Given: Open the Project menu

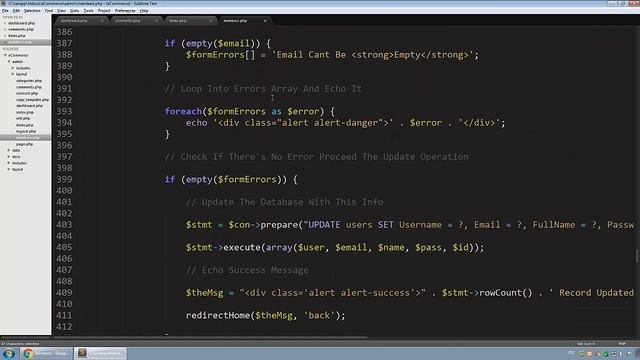Looking at the screenshot, I should [x=104, y=11].
